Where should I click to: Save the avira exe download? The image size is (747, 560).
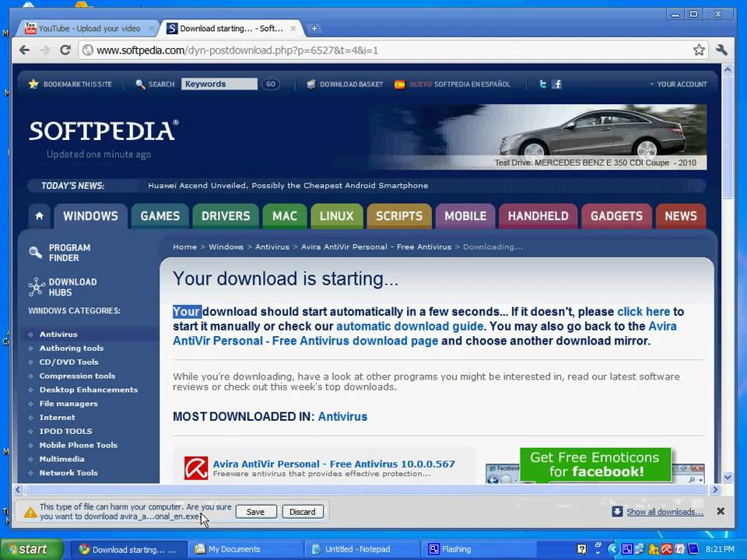pyautogui.click(x=256, y=512)
